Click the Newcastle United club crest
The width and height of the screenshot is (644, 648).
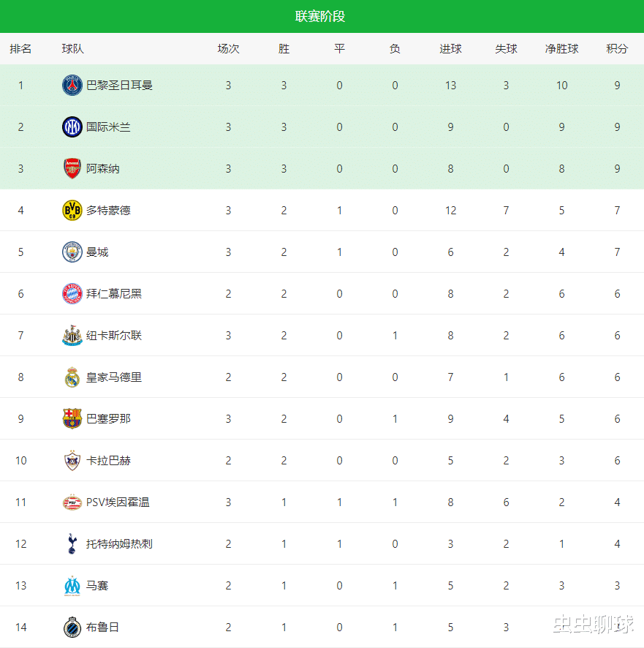(72, 336)
